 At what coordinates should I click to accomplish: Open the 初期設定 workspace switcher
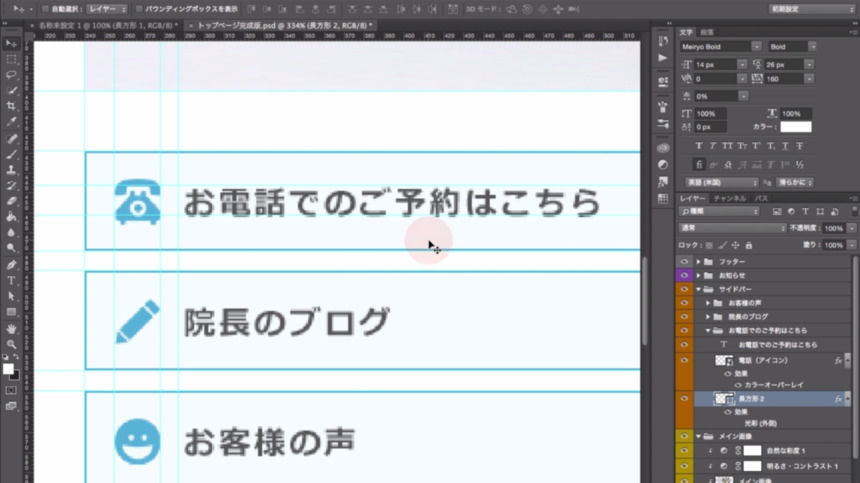tap(811, 9)
